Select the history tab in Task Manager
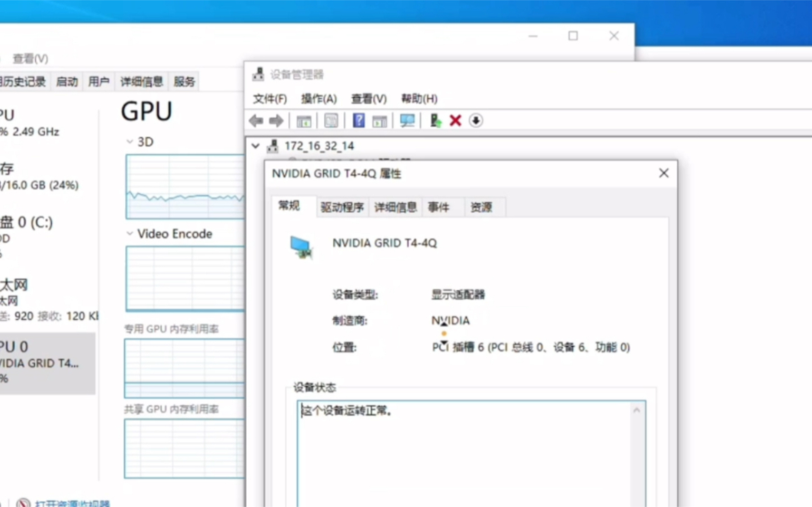The width and height of the screenshot is (812, 507). pos(24,81)
